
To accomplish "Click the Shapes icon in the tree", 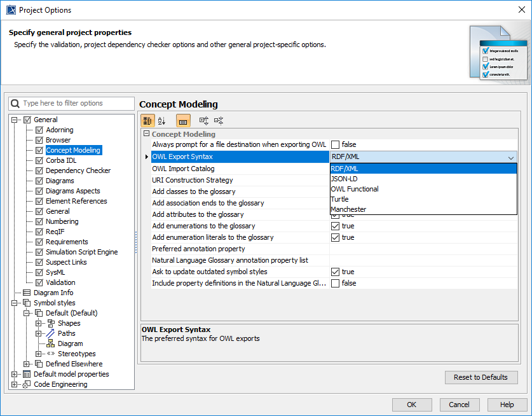I will pos(51,323).
